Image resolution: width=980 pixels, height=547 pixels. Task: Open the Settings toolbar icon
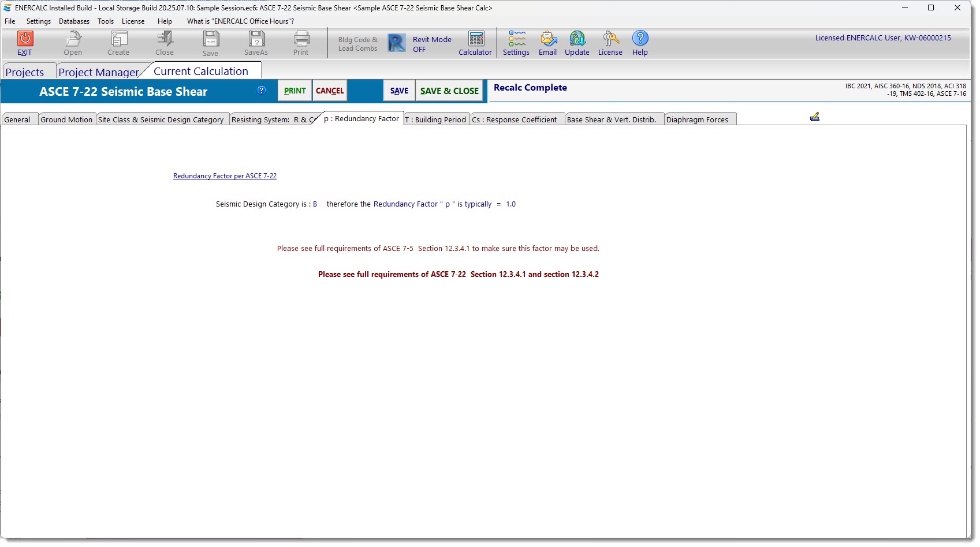pos(516,39)
